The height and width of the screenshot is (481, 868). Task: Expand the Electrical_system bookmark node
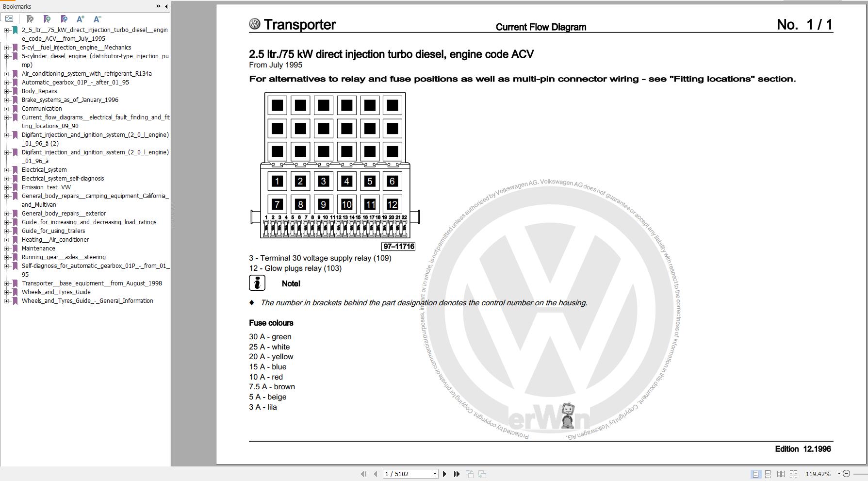coord(6,170)
